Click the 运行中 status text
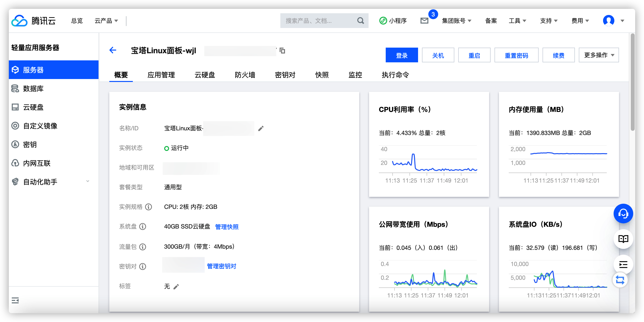 [x=180, y=148]
